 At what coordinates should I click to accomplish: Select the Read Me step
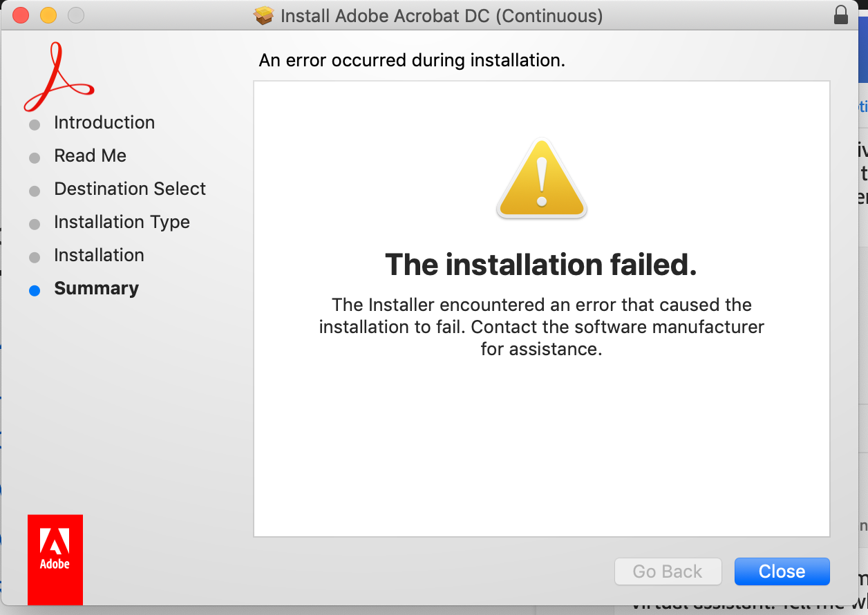(x=90, y=156)
